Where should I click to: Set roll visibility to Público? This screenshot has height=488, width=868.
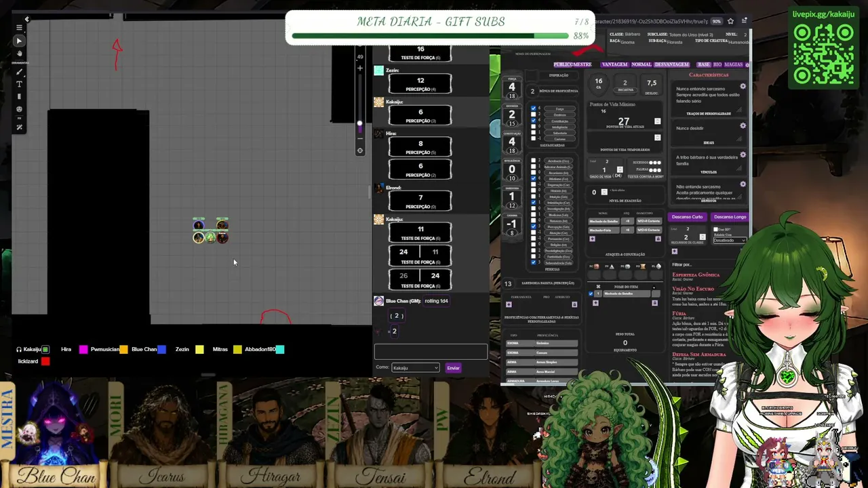point(563,65)
